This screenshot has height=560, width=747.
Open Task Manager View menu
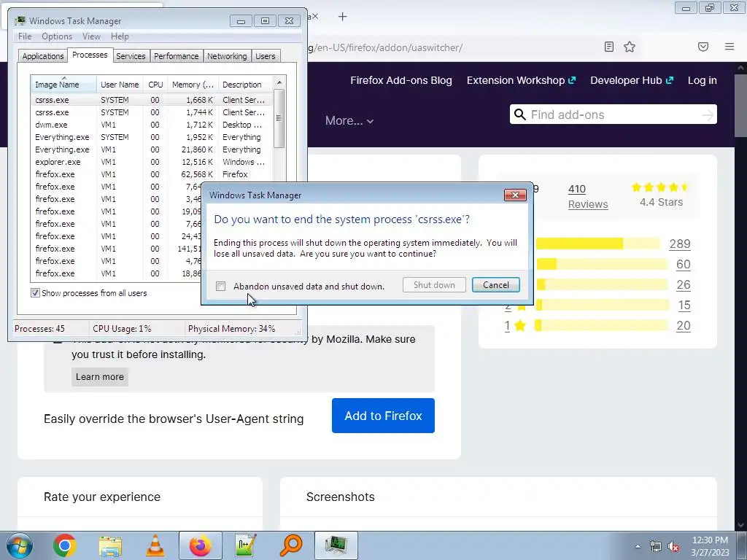coord(91,36)
